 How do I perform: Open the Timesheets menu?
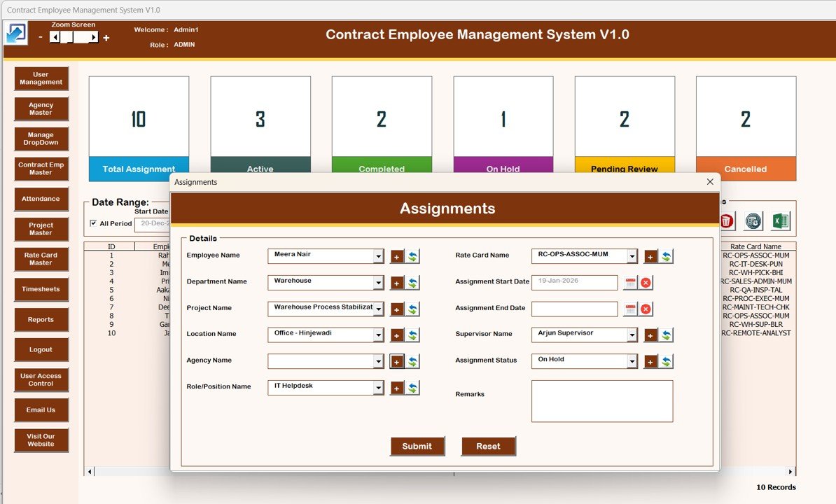pyautogui.click(x=41, y=289)
